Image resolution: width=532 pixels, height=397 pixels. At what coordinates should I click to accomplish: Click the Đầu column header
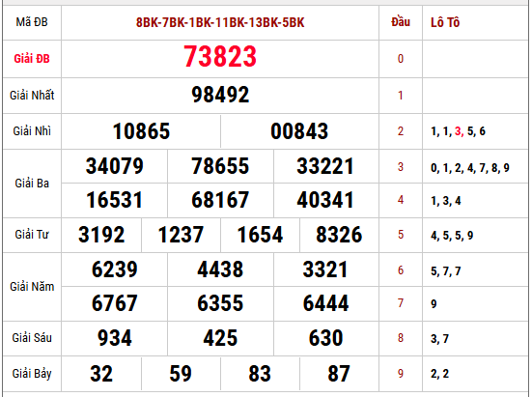click(x=401, y=22)
